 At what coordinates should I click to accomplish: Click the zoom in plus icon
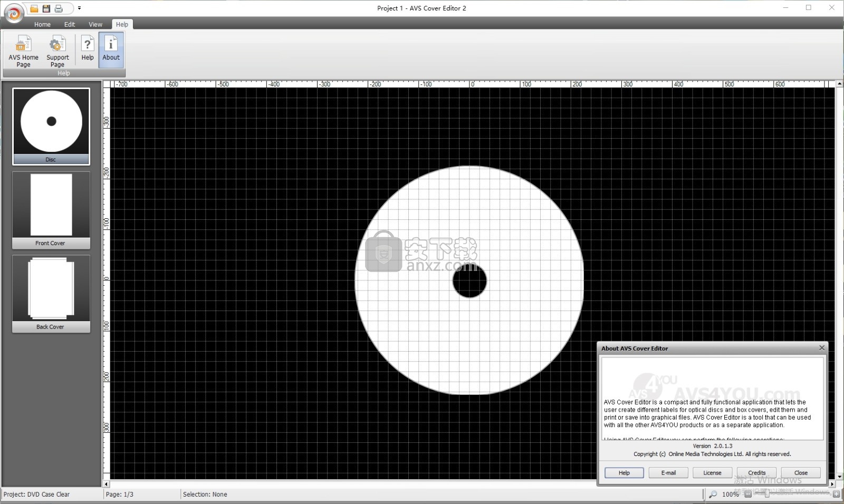(x=836, y=495)
